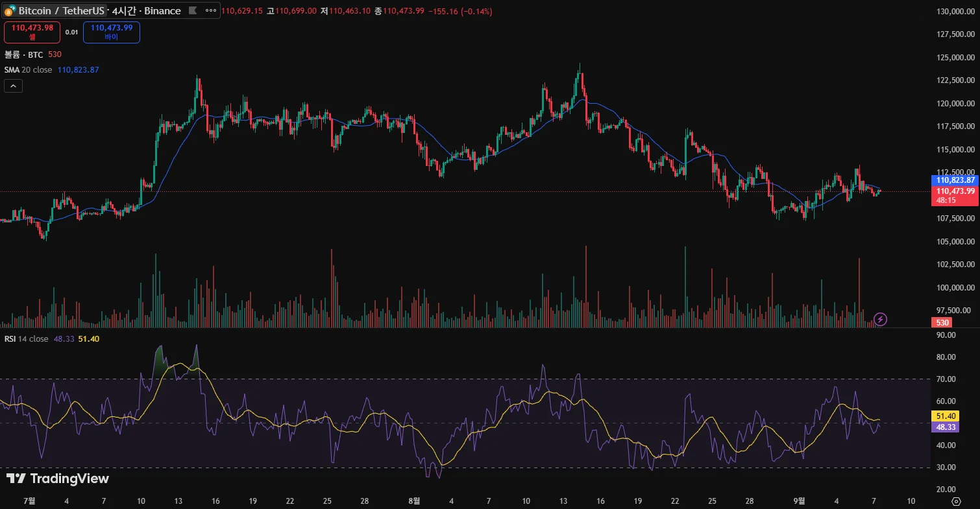Image resolution: width=980 pixels, height=509 pixels.
Task: Open the 4시간 interval selector in legend
Action: pyautogui.click(x=123, y=11)
